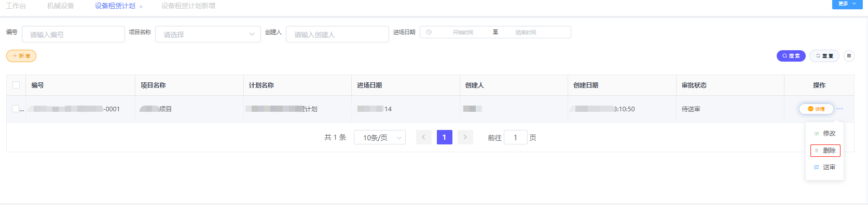Viewport: 868px width, 205px height.
Task: Check the row checkbox for -0001
Action: 16,109
